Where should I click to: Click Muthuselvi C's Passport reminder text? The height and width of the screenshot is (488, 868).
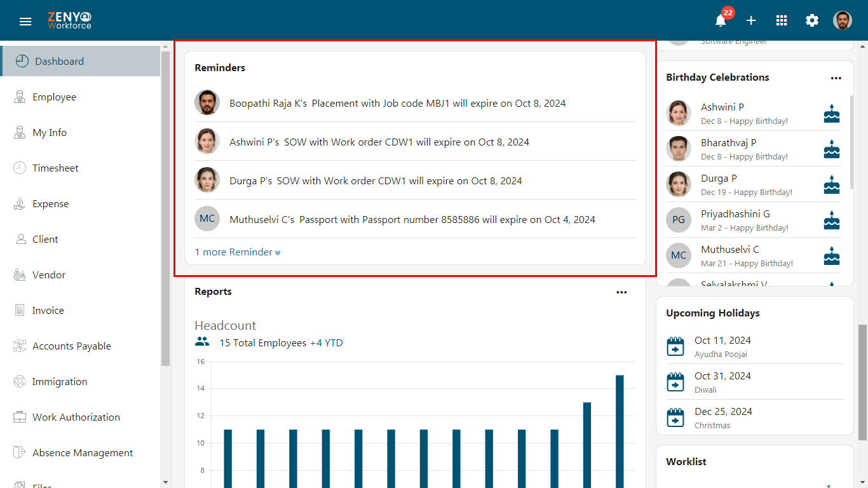point(412,219)
